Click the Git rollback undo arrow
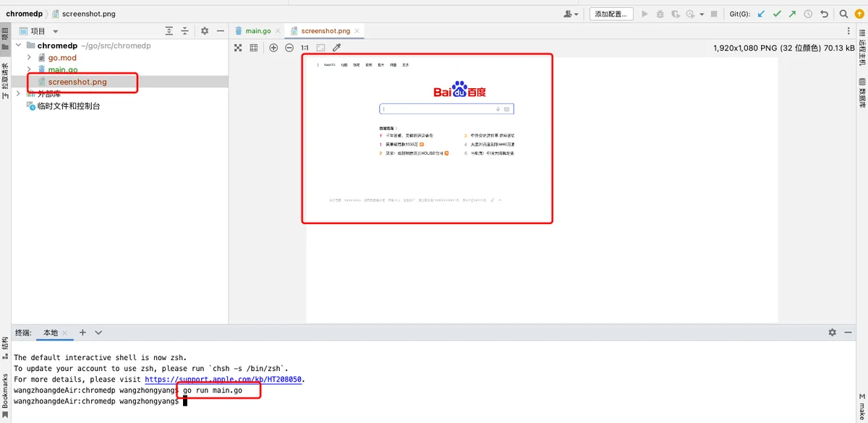The image size is (868, 423). pyautogui.click(x=824, y=14)
